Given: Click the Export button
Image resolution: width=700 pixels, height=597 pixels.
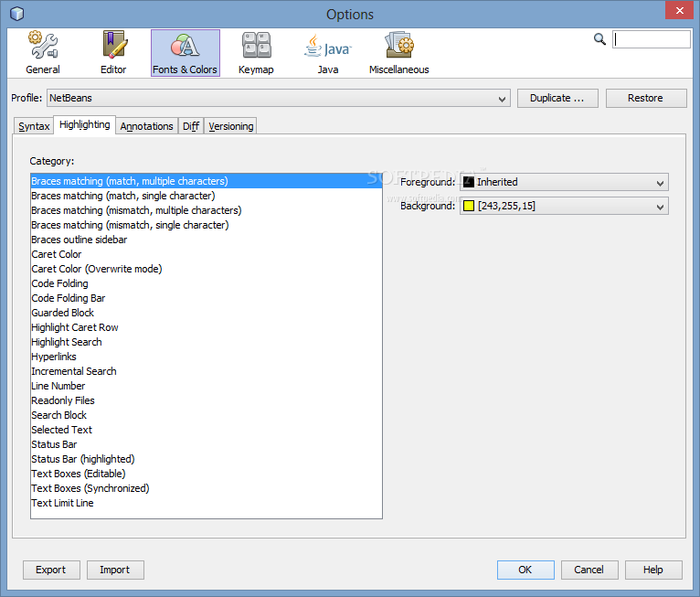Looking at the screenshot, I should pos(51,570).
